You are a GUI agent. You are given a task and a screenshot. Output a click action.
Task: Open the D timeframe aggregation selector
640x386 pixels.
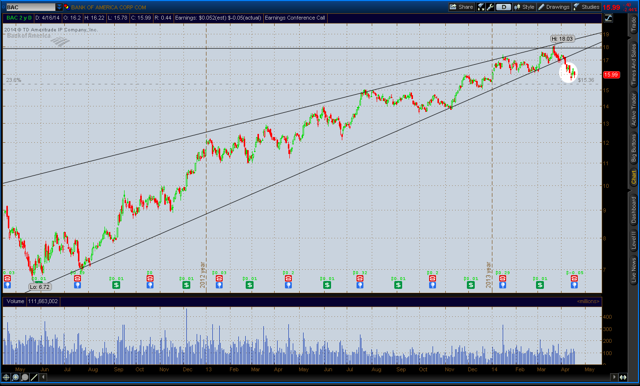(x=503, y=7)
